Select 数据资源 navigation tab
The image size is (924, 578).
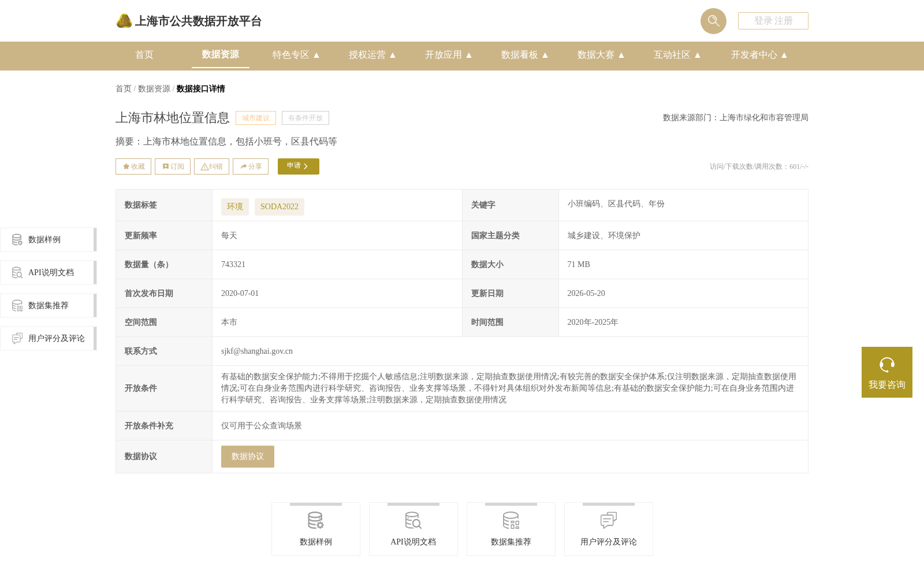(221, 54)
